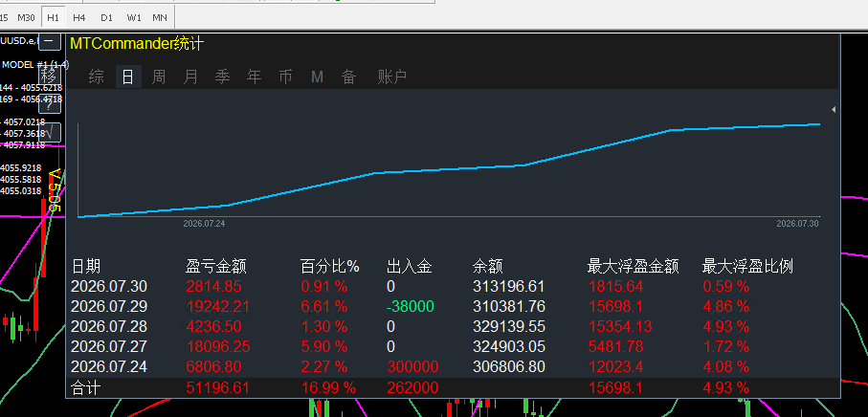Click the minimize dash panel button
Viewport: 868px width, 417px height.
50,40
